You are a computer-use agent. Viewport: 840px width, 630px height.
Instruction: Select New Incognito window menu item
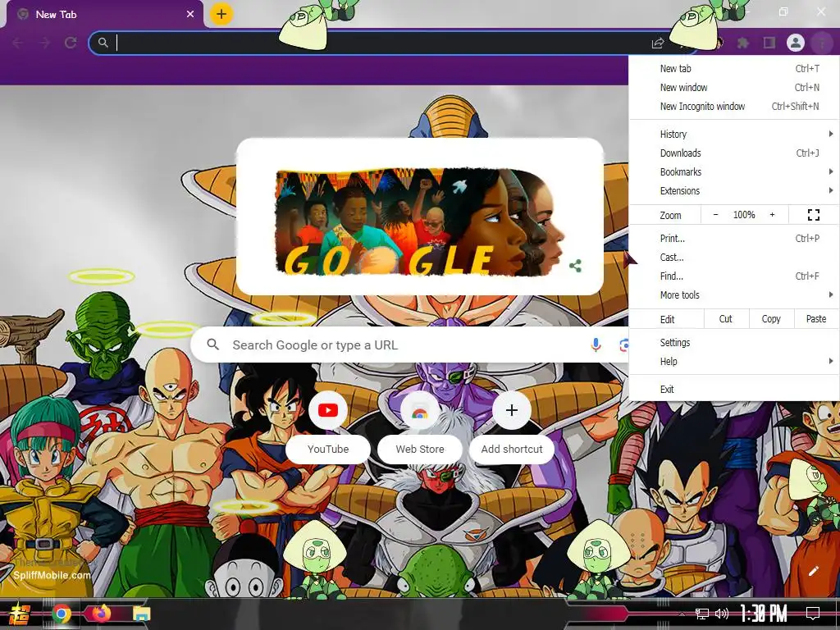(x=734, y=106)
